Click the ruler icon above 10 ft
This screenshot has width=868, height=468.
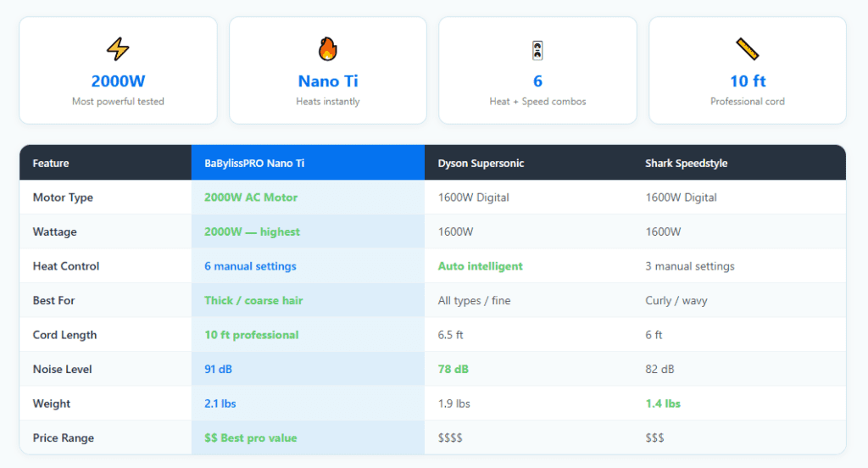[748, 48]
